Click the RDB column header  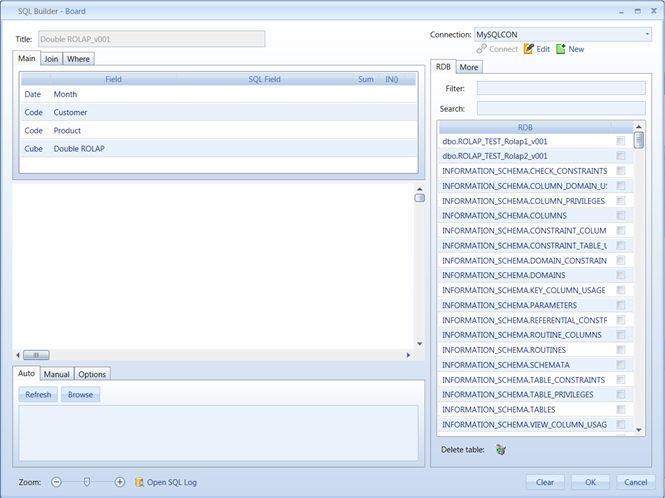(x=525, y=127)
